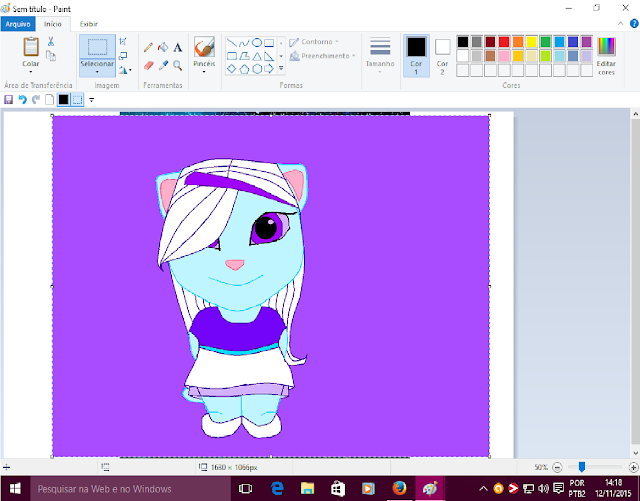Click the Pincéis brush button
The height and width of the screenshot is (501, 640).
[x=204, y=51]
